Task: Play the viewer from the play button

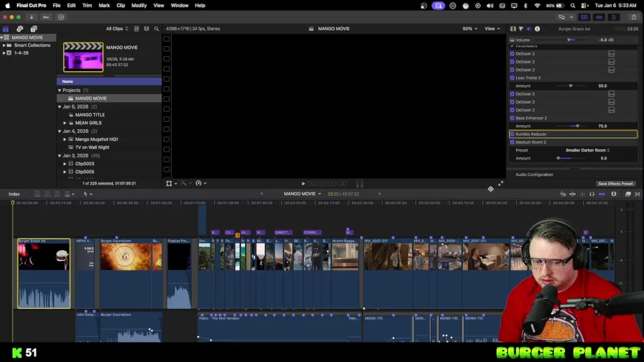Action: click(x=303, y=184)
